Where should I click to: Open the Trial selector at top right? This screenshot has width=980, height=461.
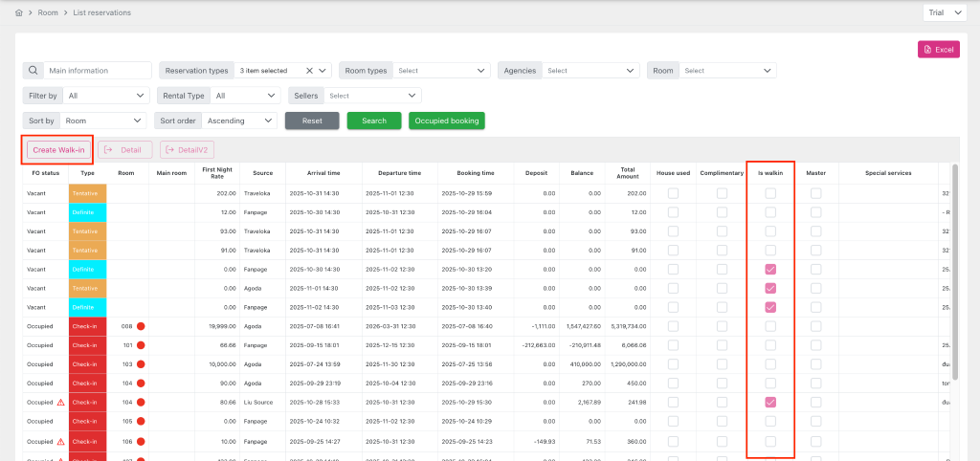[x=946, y=13]
